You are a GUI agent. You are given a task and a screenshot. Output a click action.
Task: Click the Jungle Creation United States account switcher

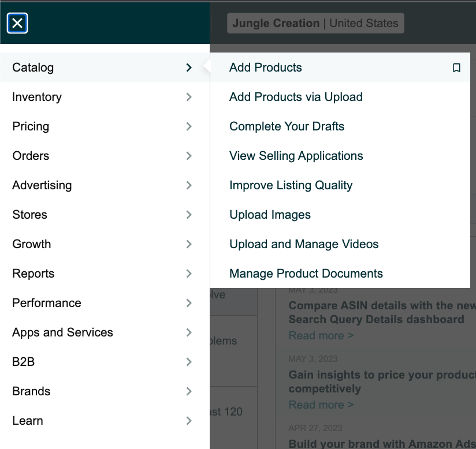pos(315,23)
